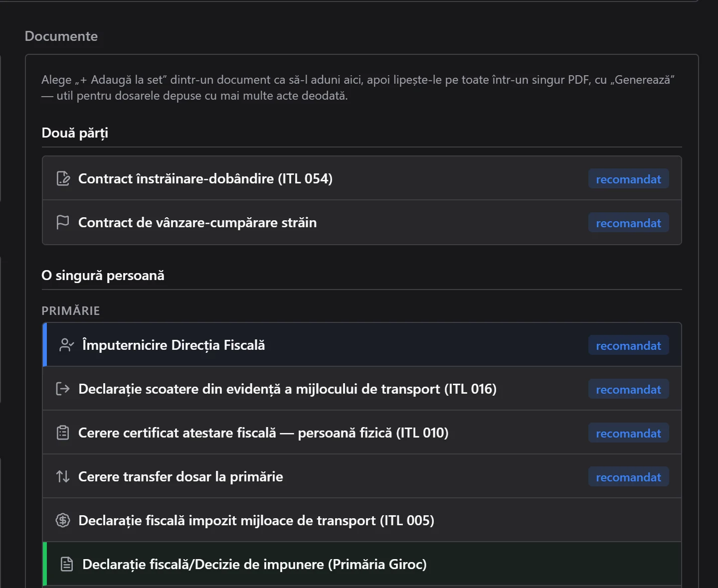Open Contract înstrăinare-dobândire (ITL 054)

pos(362,178)
